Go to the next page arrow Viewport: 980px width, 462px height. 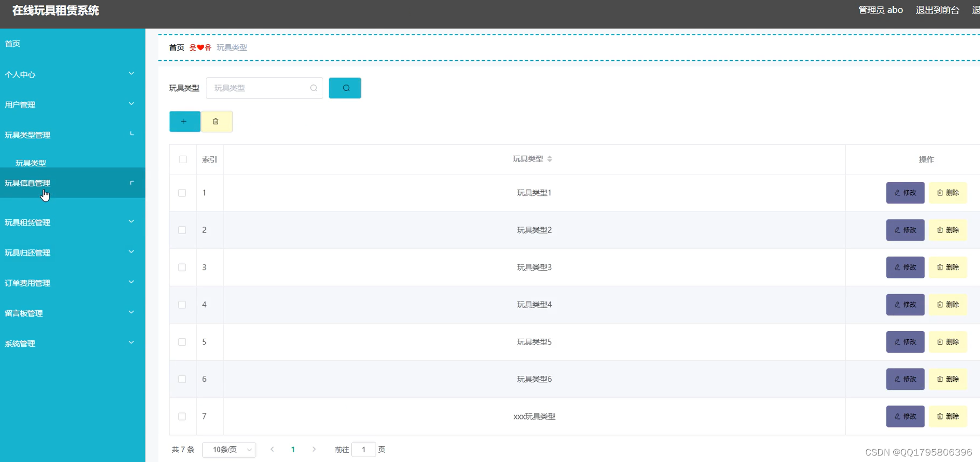(x=314, y=449)
